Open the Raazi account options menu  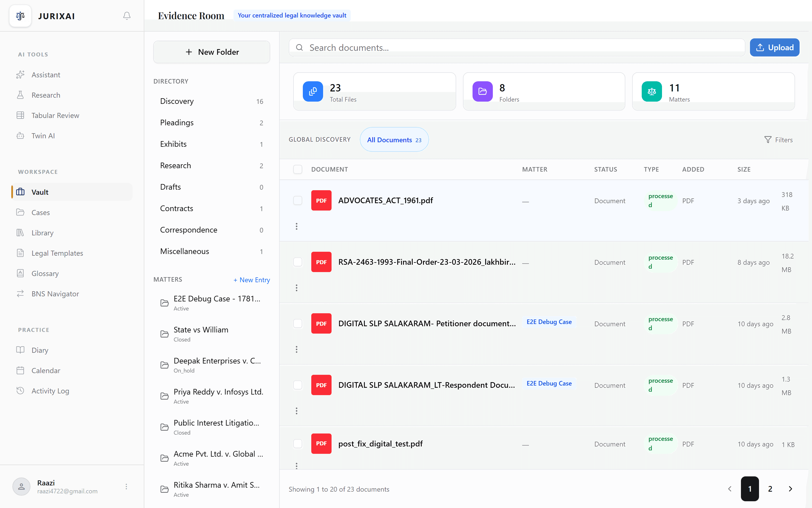[127, 487]
